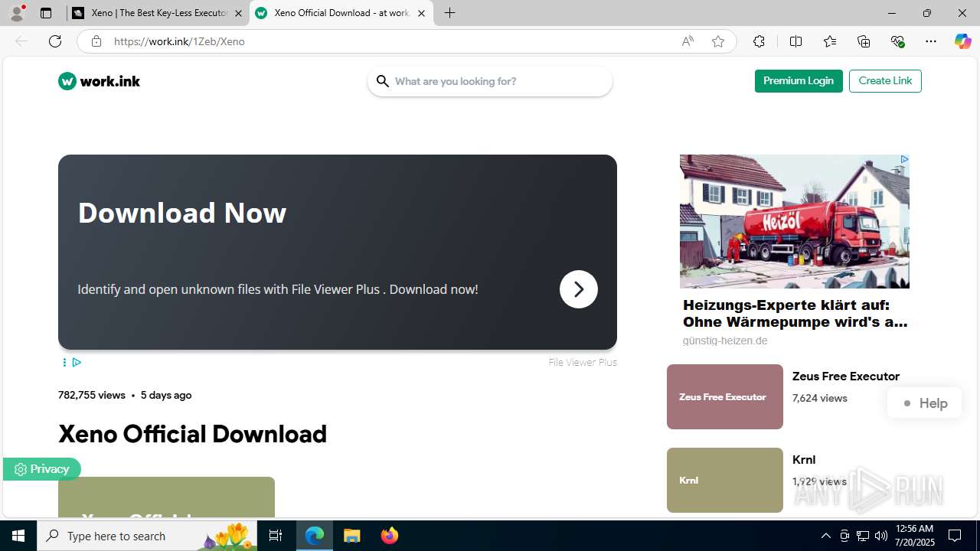Click the AdChoices icon on Heizöl ad
The image size is (980, 551).
point(904,159)
